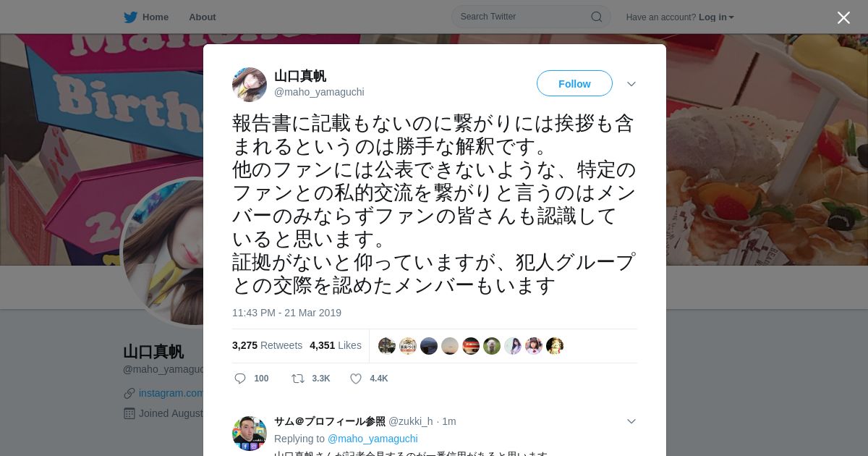868x456 pixels.
Task: Open サム reply author's avatar
Action: pyautogui.click(x=250, y=433)
